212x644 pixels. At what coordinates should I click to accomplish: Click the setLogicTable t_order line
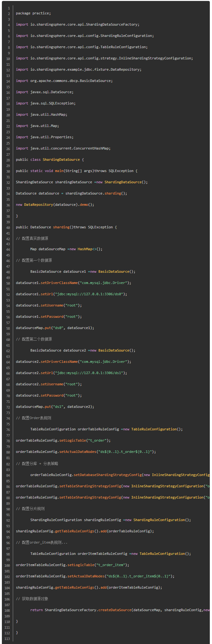pyautogui.click(x=63, y=440)
